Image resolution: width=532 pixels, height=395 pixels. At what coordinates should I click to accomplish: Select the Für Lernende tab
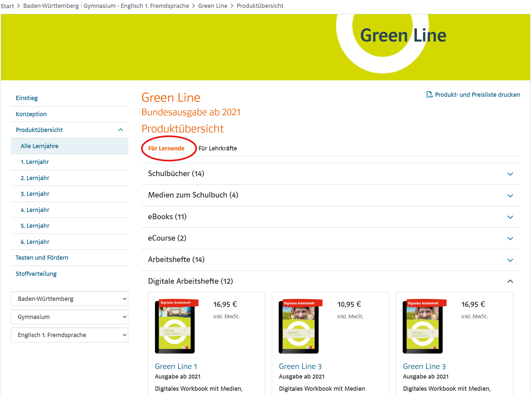[x=166, y=148]
